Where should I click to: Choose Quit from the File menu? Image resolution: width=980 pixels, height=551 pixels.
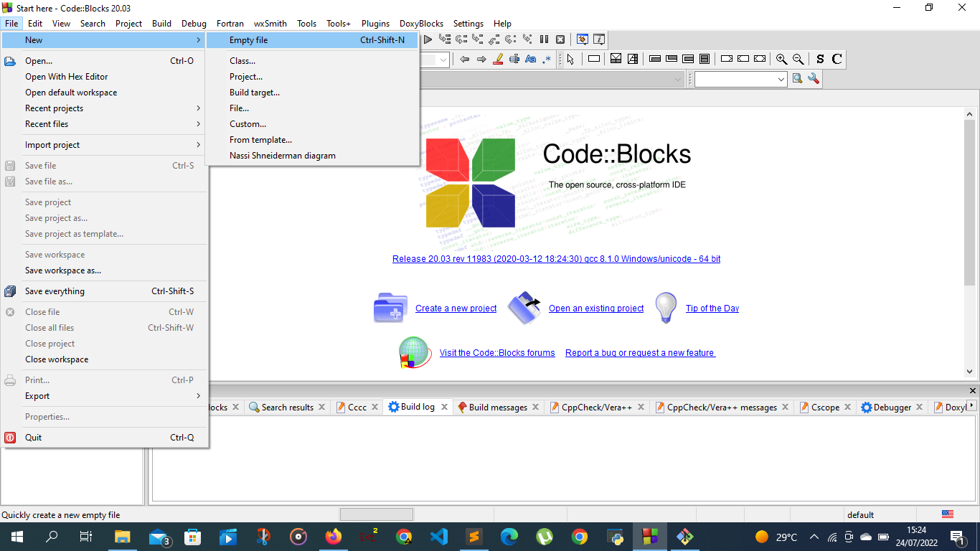[105, 438]
